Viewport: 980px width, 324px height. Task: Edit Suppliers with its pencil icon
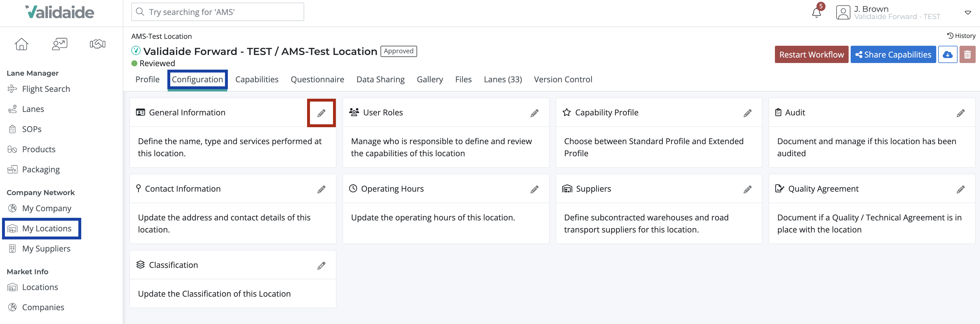pos(748,190)
